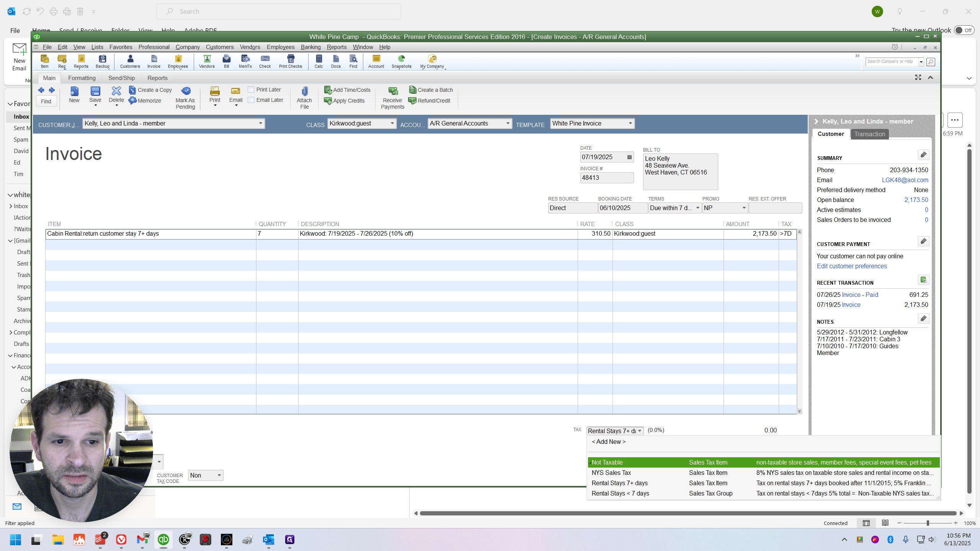Click the Windows Start button
The image size is (980, 551).
pos(15,540)
